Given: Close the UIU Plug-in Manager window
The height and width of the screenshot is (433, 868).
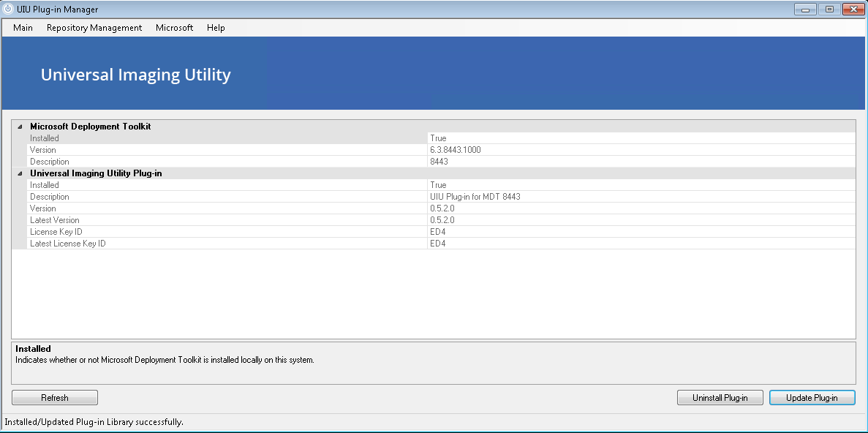Looking at the screenshot, I should pos(853,10).
